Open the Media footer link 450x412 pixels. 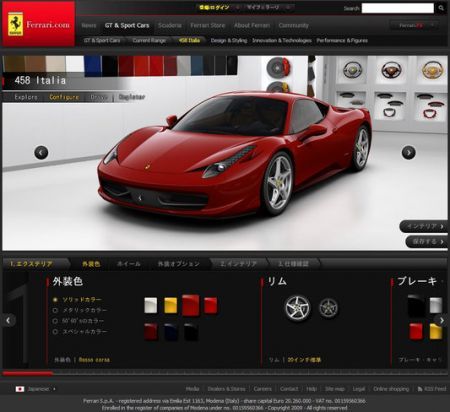192,389
